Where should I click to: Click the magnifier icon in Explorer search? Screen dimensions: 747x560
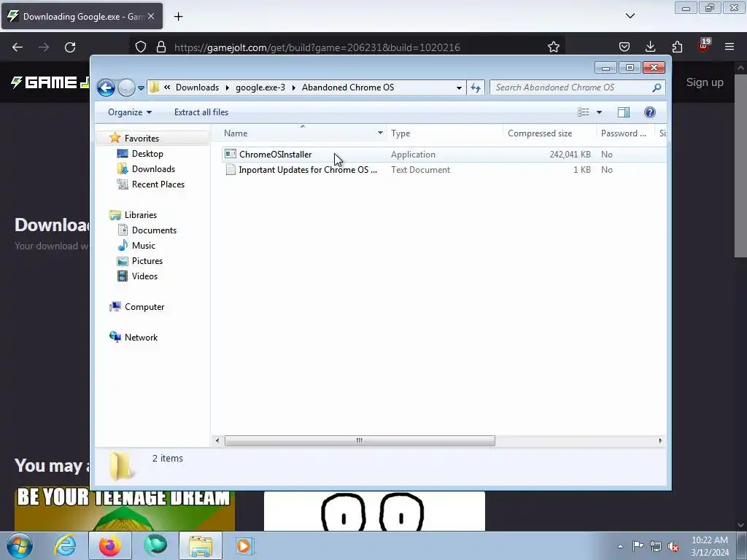coord(657,87)
